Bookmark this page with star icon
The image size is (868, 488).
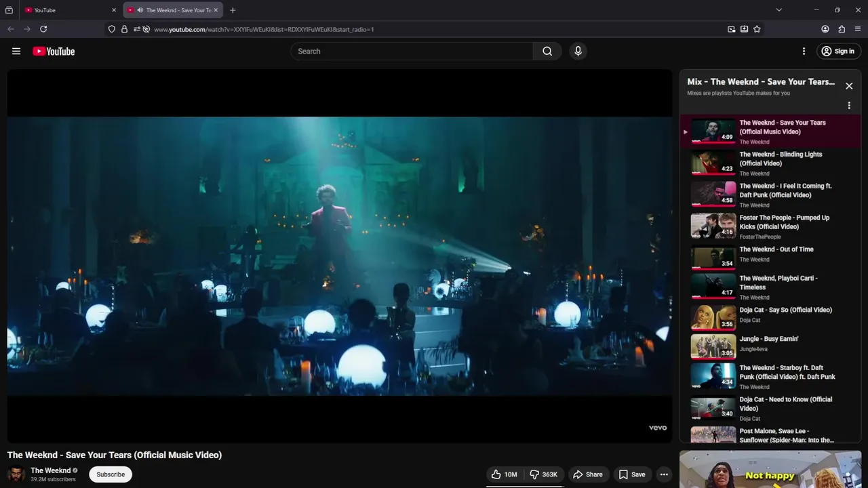(x=757, y=29)
